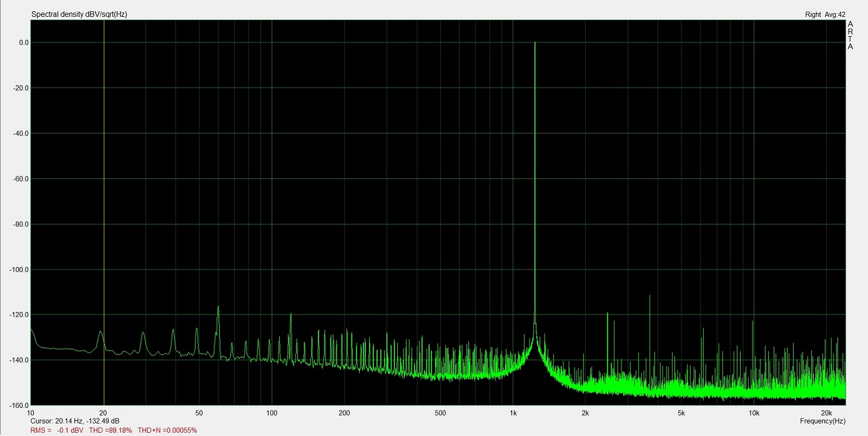
Task: Click the 'Cursor: 20.14 Hz, -132.49 dB' readout
Action: click(x=74, y=422)
